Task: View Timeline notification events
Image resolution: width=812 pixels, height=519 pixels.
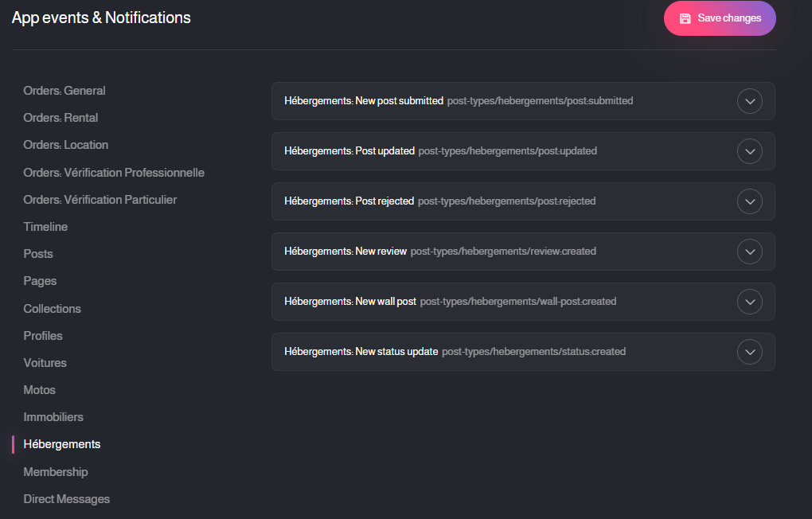Action: [x=45, y=226]
